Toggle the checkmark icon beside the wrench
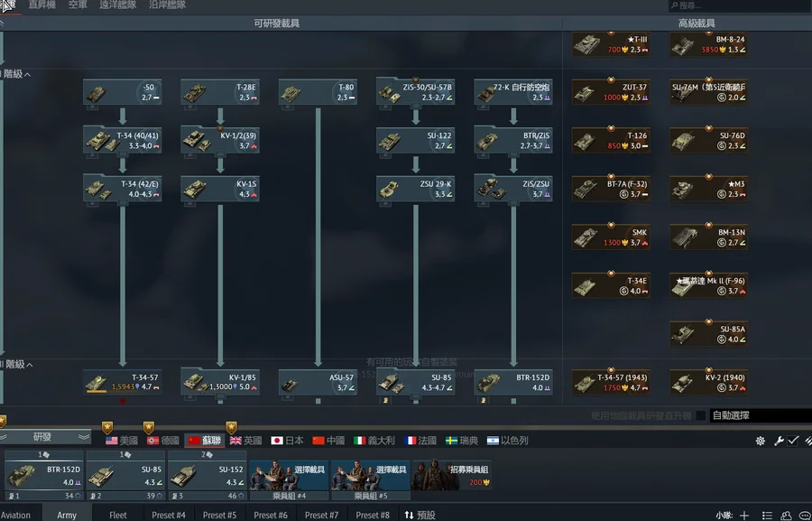 793,441
